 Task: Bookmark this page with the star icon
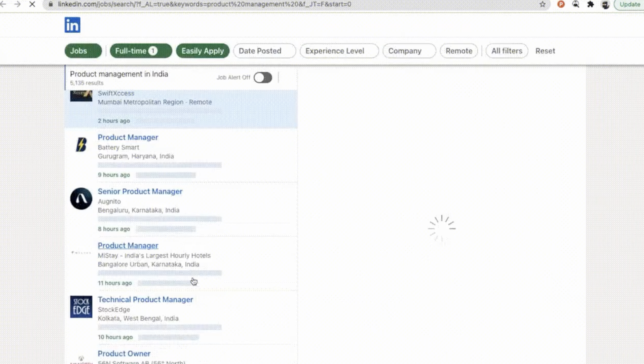[542, 4]
